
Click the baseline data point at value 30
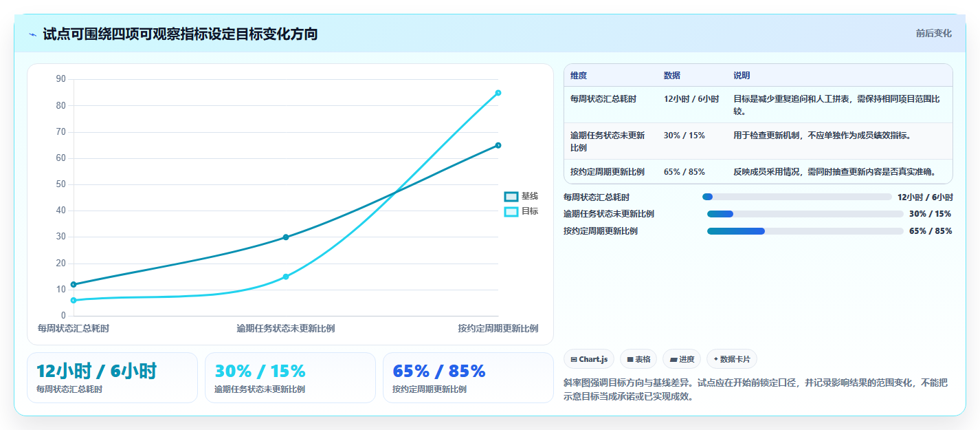[286, 237]
